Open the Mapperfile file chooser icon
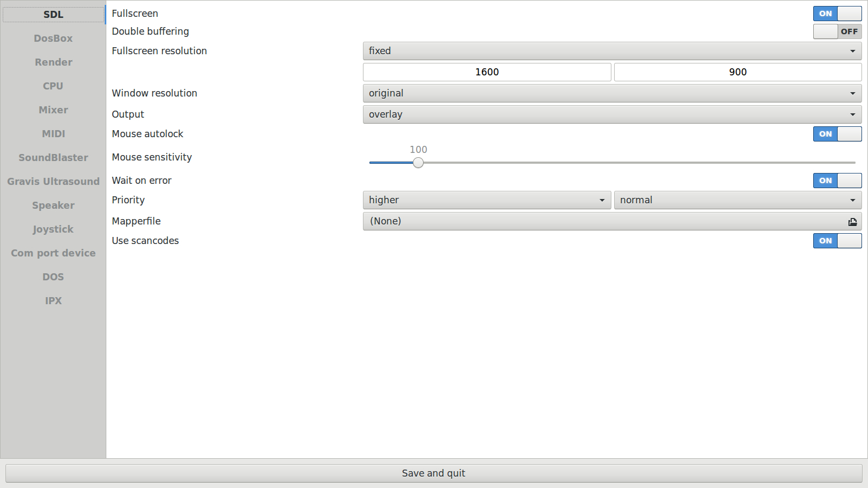The height and width of the screenshot is (488, 868). pos(852,221)
